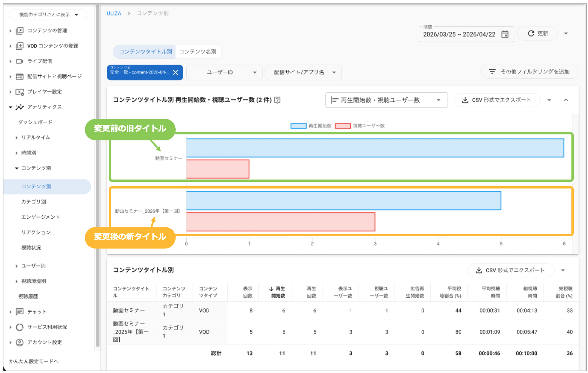Expand the リアルタイム tree item
This screenshot has width=588, height=373.
click(x=17, y=138)
